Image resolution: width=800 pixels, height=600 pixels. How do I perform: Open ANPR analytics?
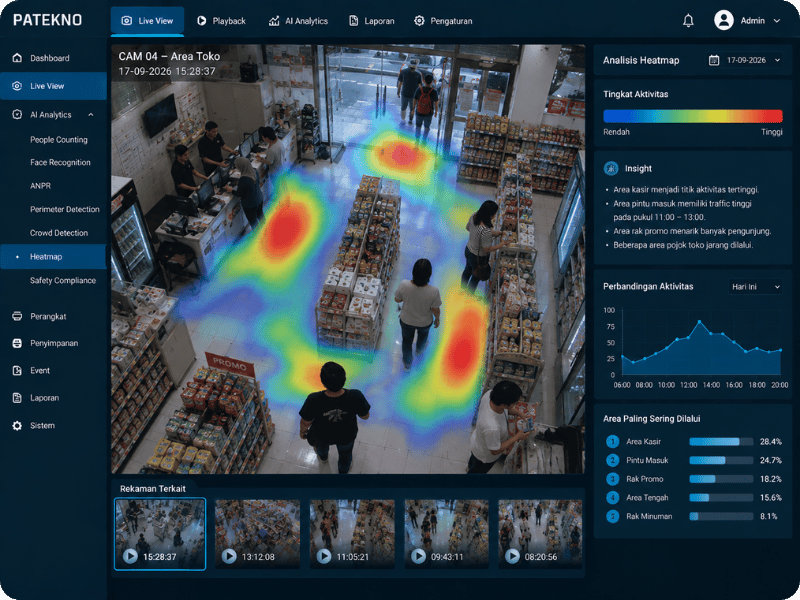click(x=40, y=186)
